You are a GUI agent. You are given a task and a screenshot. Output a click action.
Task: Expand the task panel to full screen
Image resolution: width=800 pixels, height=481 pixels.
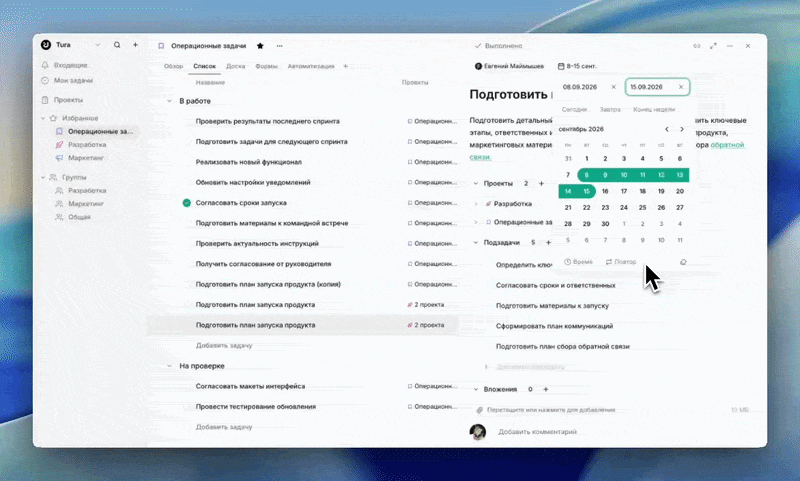click(713, 46)
